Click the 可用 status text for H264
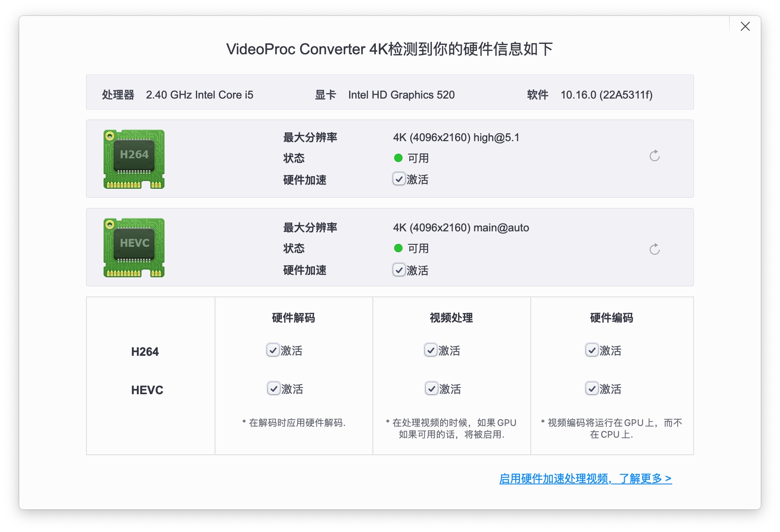This screenshot has width=780, height=532. point(418,158)
